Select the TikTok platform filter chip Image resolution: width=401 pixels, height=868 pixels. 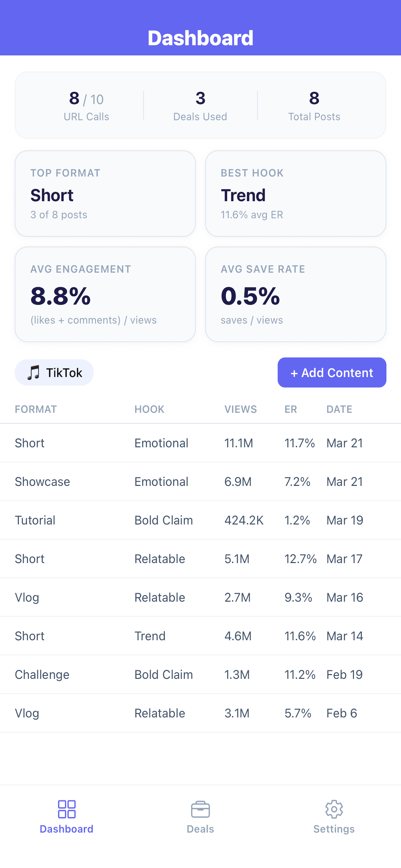54,373
